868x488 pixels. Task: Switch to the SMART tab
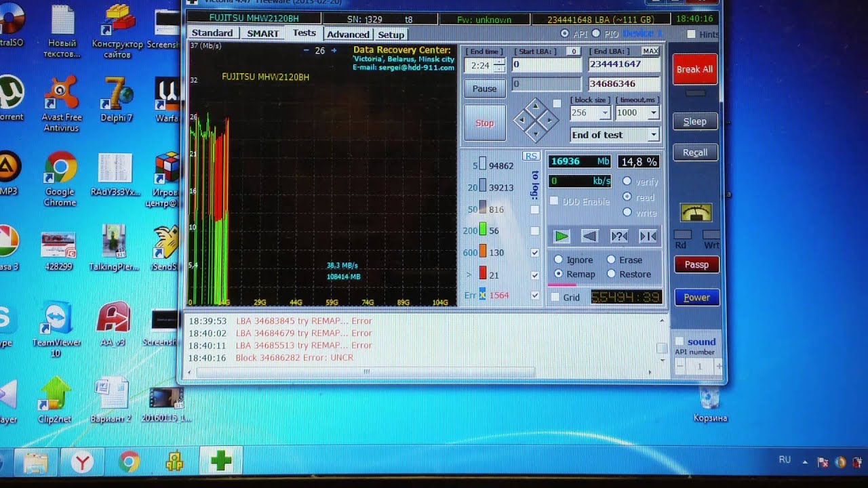(x=262, y=33)
